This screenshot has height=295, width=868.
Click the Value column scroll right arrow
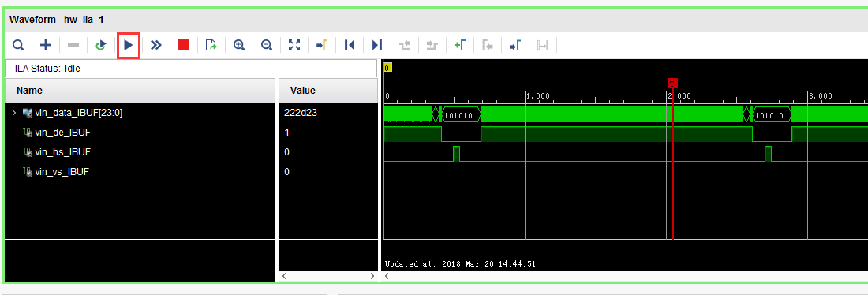(x=372, y=275)
